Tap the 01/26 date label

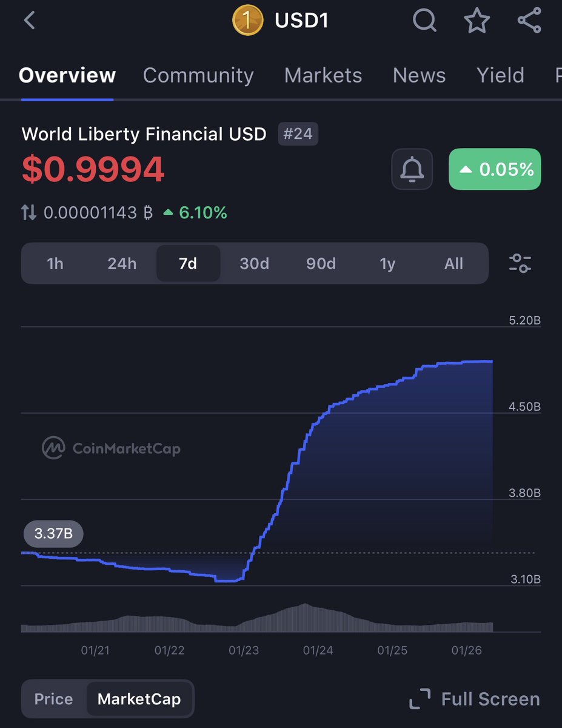click(466, 650)
